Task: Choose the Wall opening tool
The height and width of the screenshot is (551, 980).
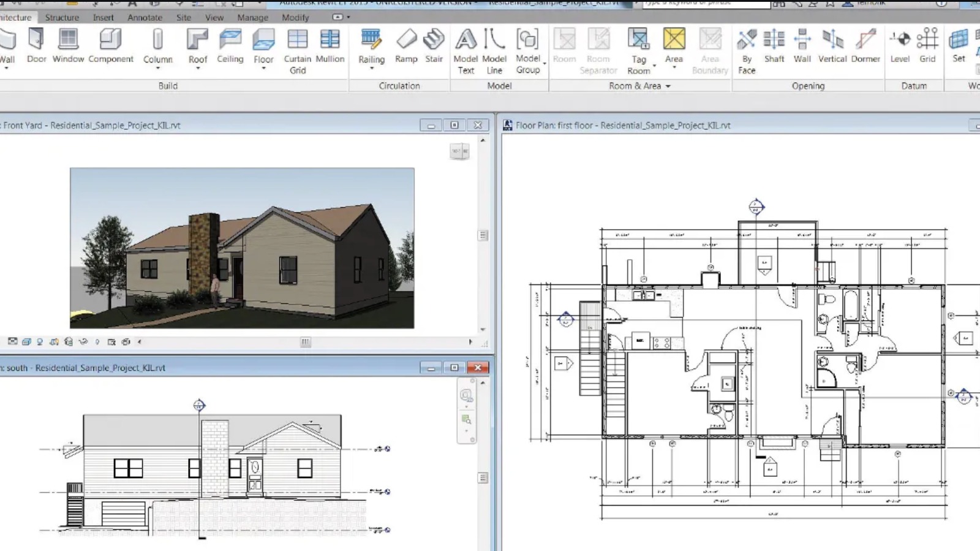Action: 802,46
